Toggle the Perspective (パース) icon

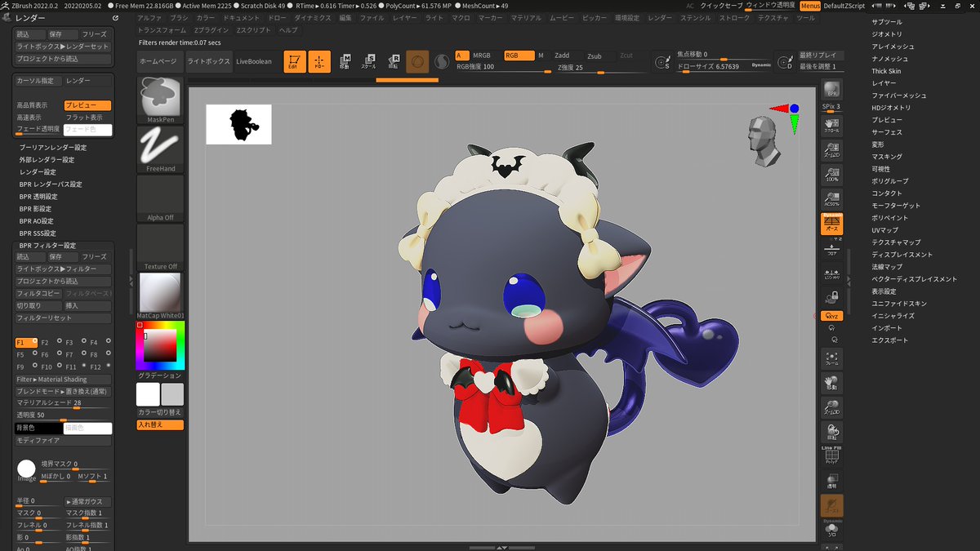tap(831, 224)
